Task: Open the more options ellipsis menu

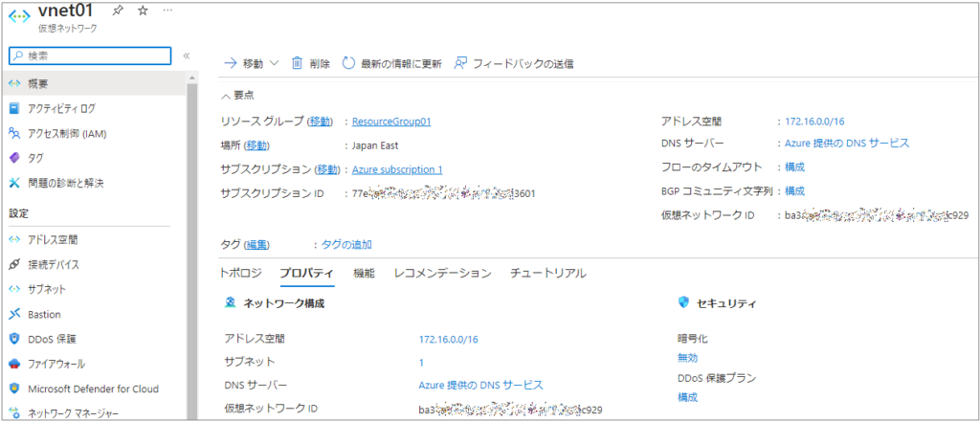Action: coord(167,11)
